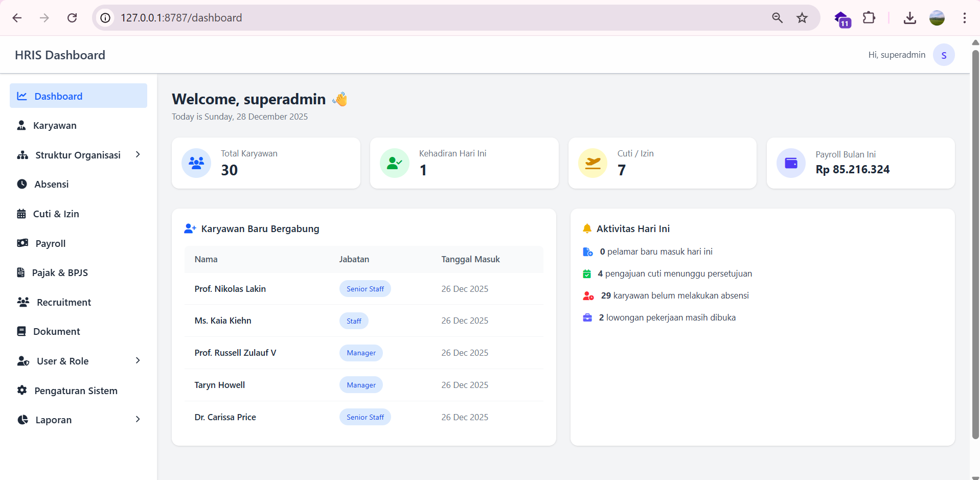Click the Kehadiran Hari Ini check icon
This screenshot has height=480, width=980.
(394, 163)
